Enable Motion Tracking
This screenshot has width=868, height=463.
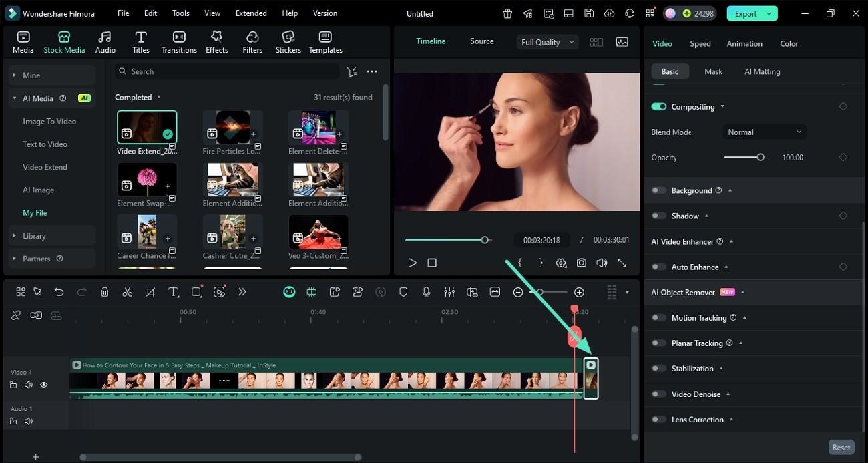click(658, 317)
